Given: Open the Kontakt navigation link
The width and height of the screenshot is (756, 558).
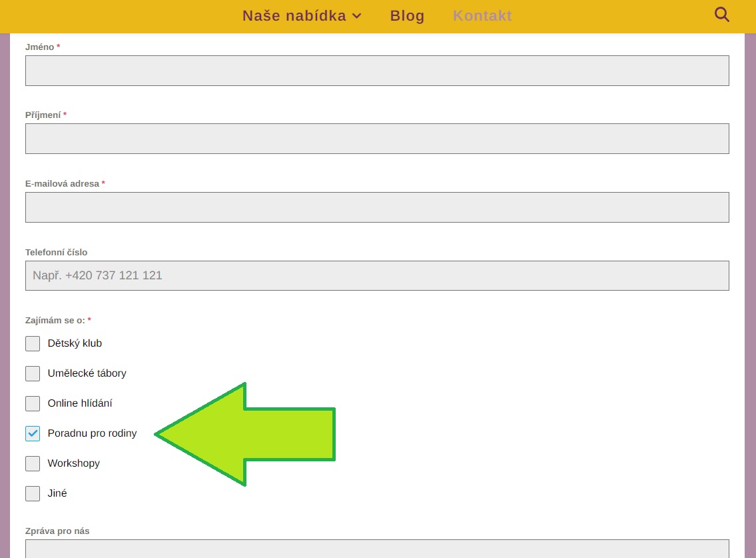Looking at the screenshot, I should (x=482, y=16).
